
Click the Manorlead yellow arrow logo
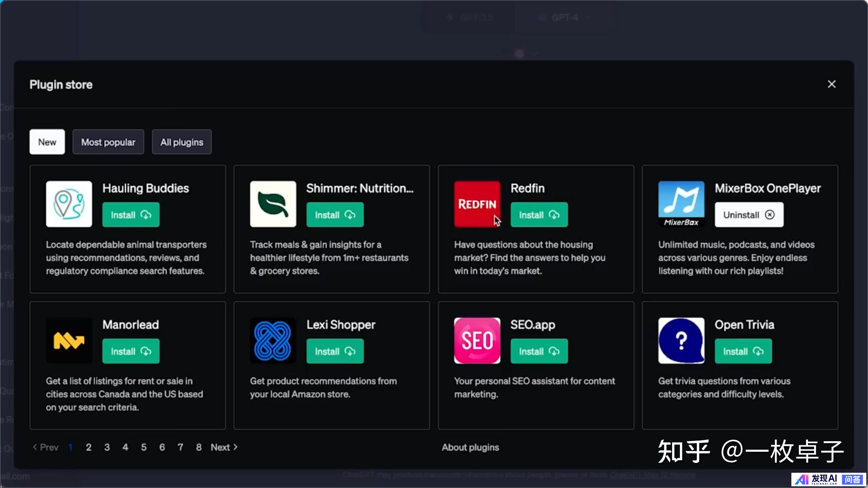(x=69, y=341)
